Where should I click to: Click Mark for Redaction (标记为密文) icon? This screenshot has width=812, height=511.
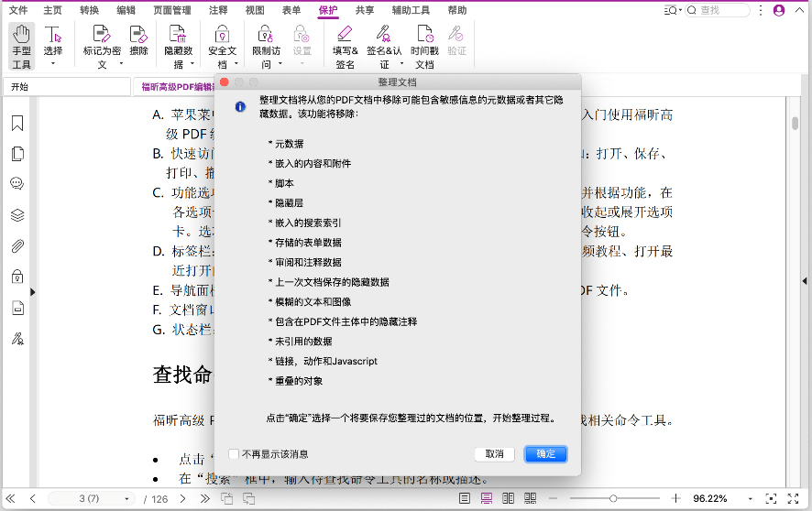(x=102, y=34)
